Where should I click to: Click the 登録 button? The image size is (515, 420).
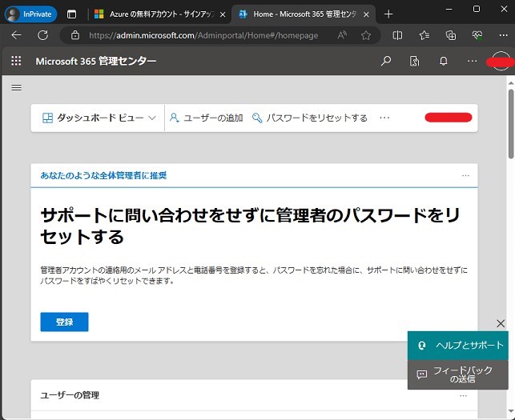click(x=64, y=322)
